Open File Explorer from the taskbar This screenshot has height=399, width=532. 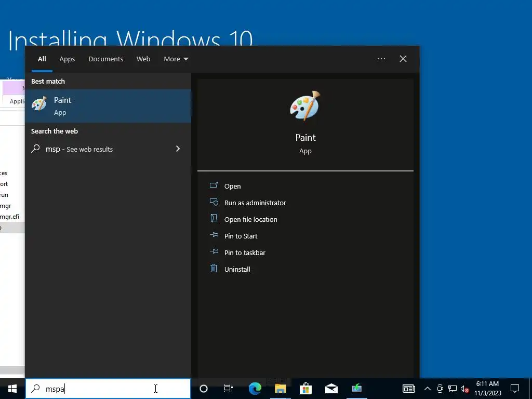[x=280, y=389]
